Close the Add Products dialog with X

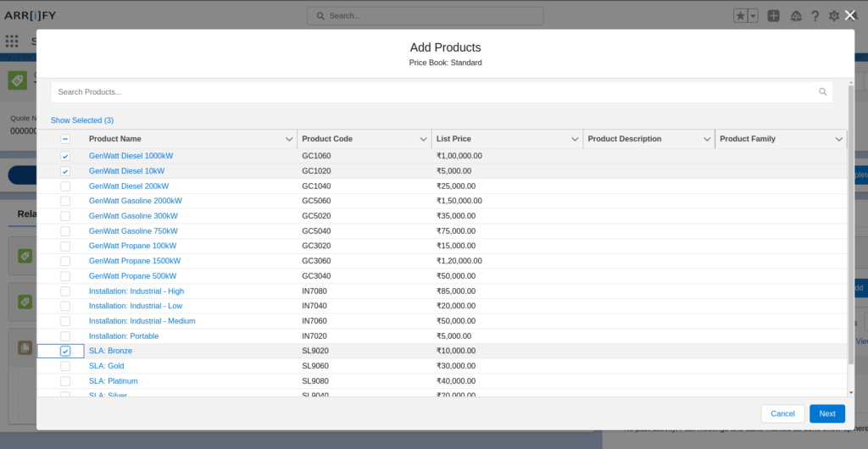[x=849, y=15]
